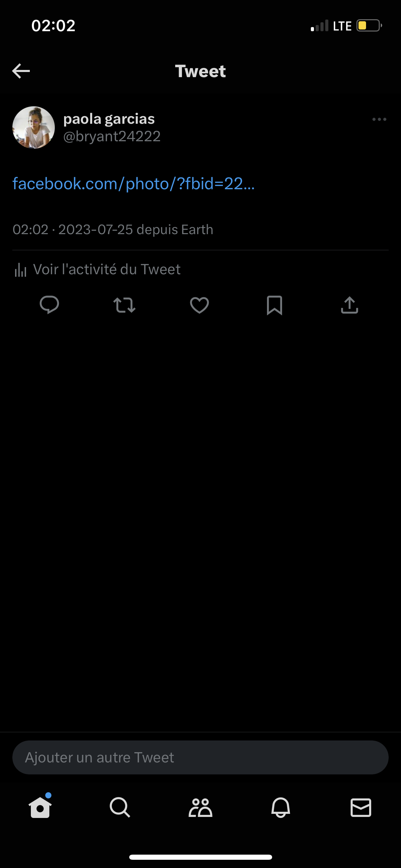
Task: Tap the back arrow icon
Action: pyautogui.click(x=21, y=71)
